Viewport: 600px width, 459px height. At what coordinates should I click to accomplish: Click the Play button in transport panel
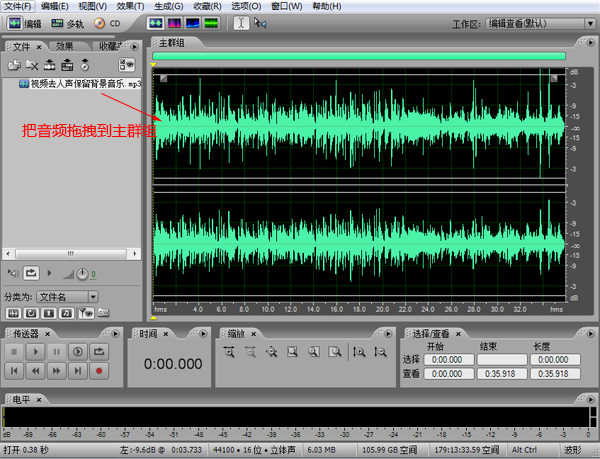tap(35, 352)
